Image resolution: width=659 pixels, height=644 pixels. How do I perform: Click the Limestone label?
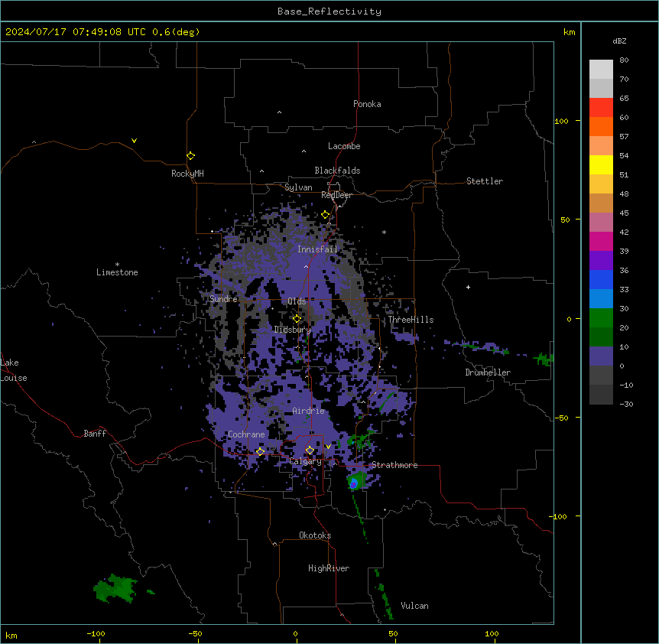(117, 272)
